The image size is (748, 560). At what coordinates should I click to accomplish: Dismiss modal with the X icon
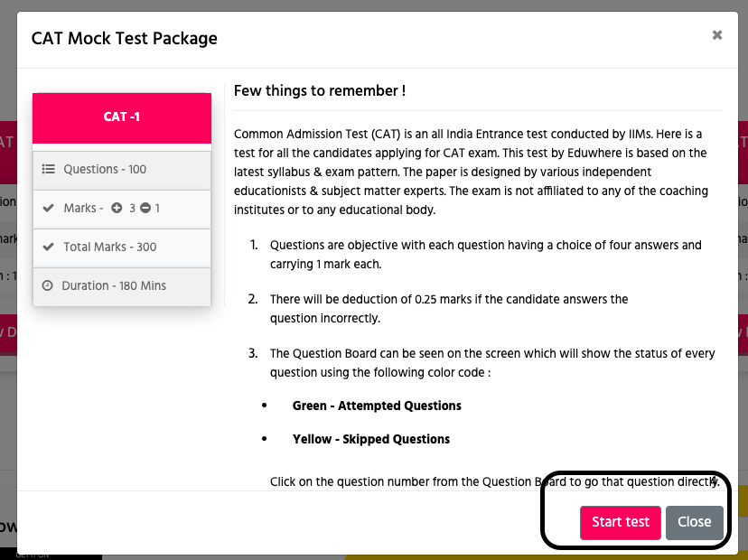717,35
